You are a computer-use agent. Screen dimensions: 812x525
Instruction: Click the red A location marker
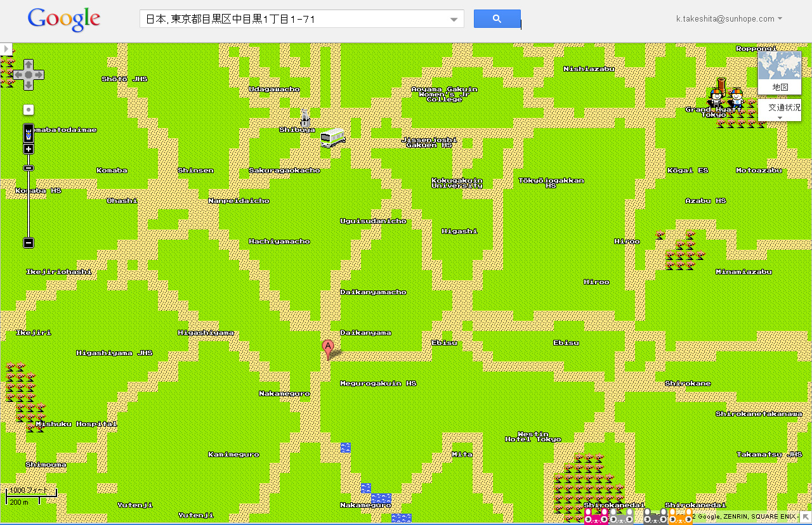pos(328,347)
